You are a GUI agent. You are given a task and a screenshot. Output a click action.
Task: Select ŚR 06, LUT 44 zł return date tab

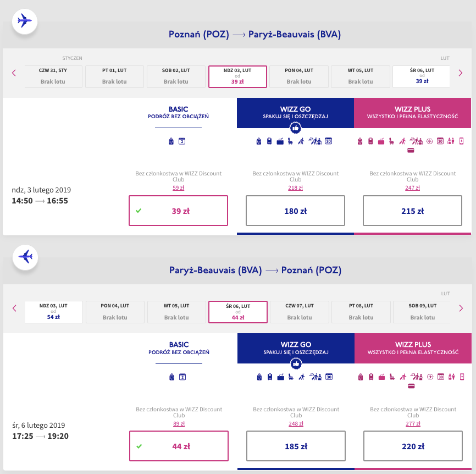238,312
